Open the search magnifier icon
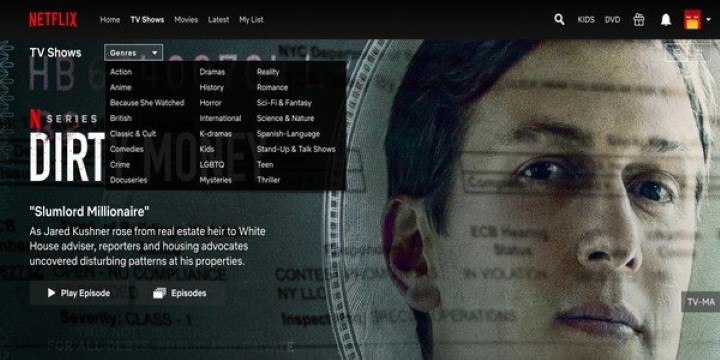The height and width of the screenshot is (360, 720). pos(559,20)
